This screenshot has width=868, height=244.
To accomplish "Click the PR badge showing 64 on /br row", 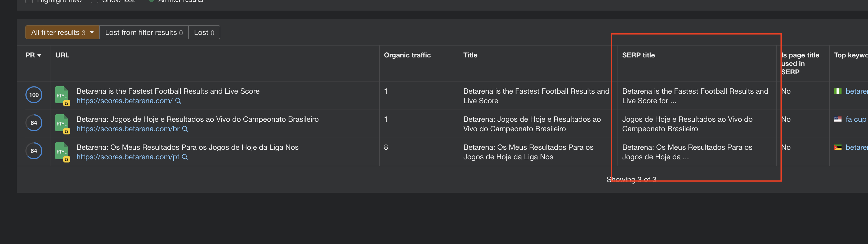I will pos(34,123).
